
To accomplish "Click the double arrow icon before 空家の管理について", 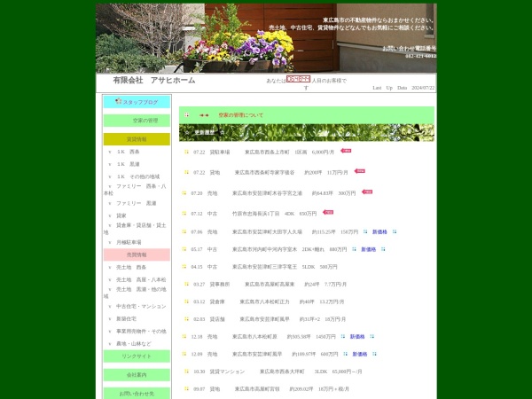I will (x=204, y=115).
